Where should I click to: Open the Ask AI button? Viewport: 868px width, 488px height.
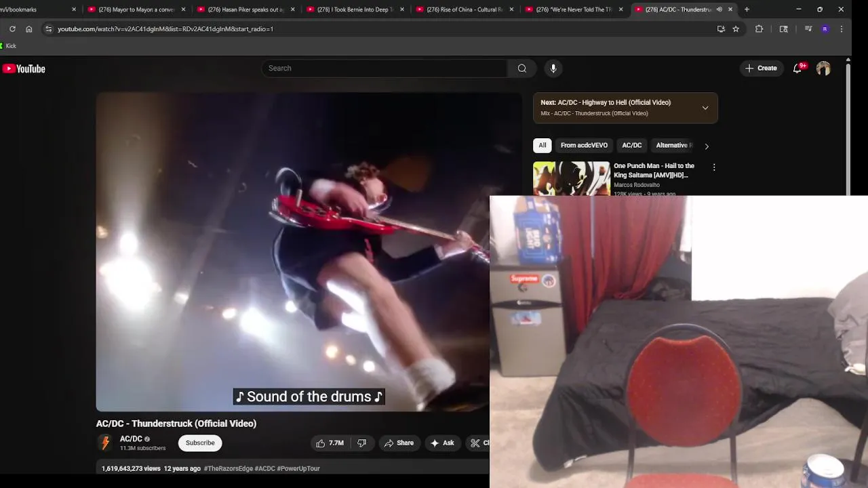(x=442, y=443)
